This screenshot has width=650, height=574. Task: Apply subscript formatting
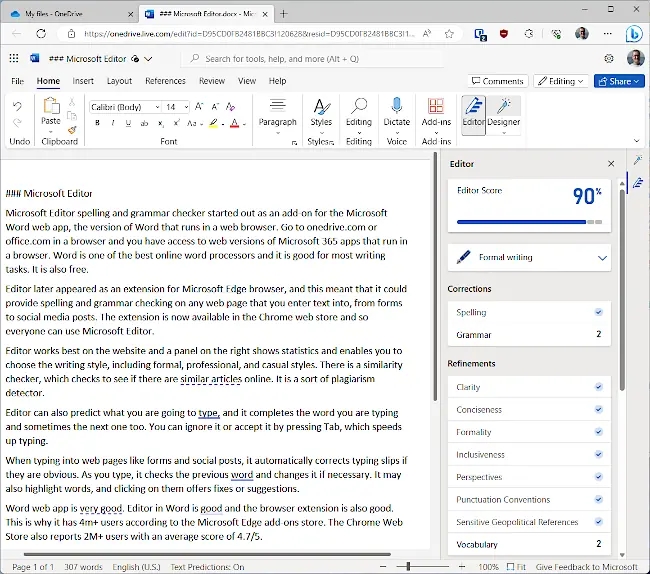click(161, 123)
